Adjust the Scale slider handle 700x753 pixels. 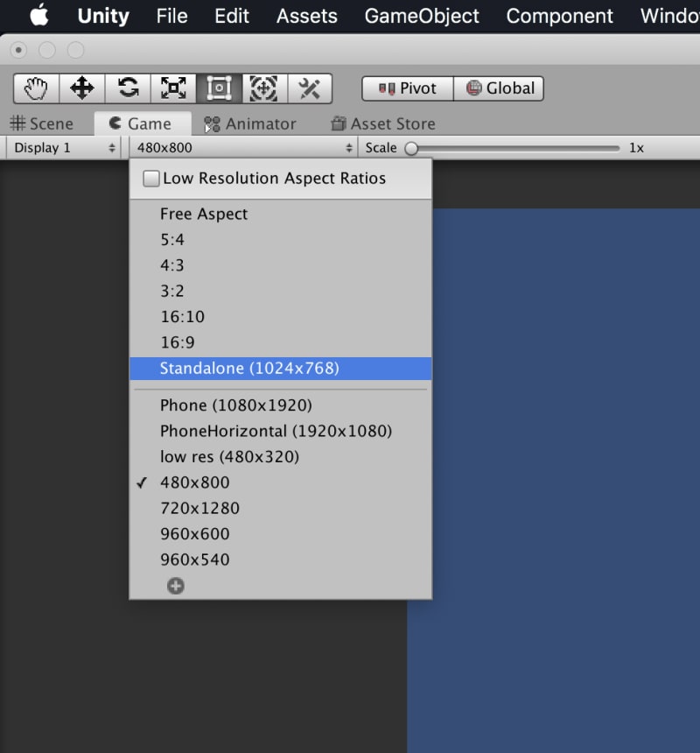[x=411, y=148]
